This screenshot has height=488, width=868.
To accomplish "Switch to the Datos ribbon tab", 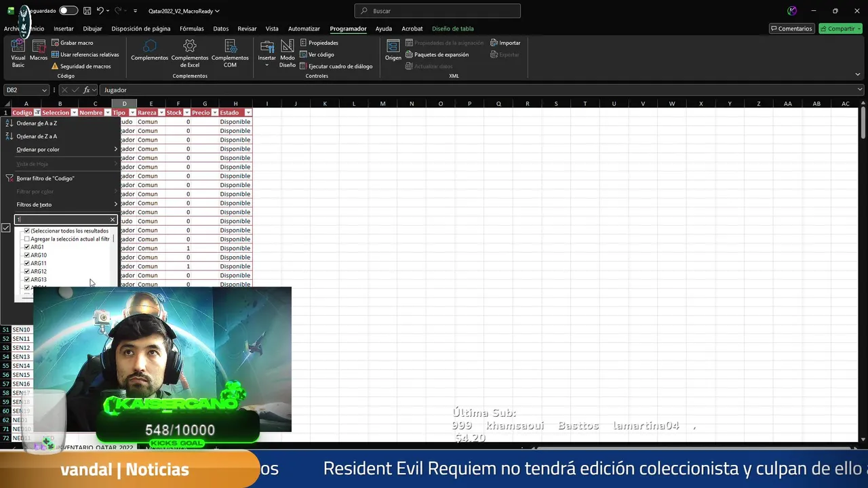I will tap(221, 28).
